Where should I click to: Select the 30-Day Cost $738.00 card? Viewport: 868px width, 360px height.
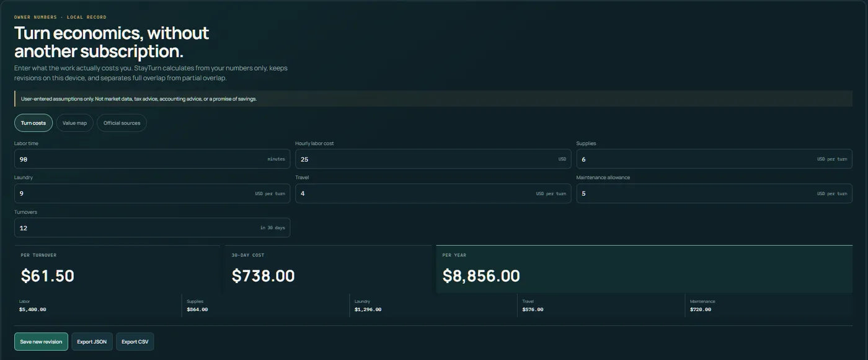328,269
